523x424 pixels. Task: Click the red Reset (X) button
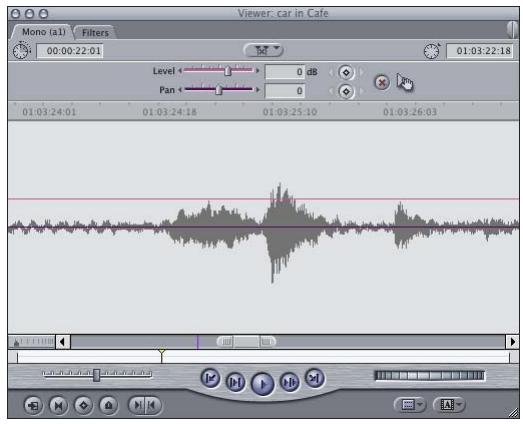coord(382,82)
